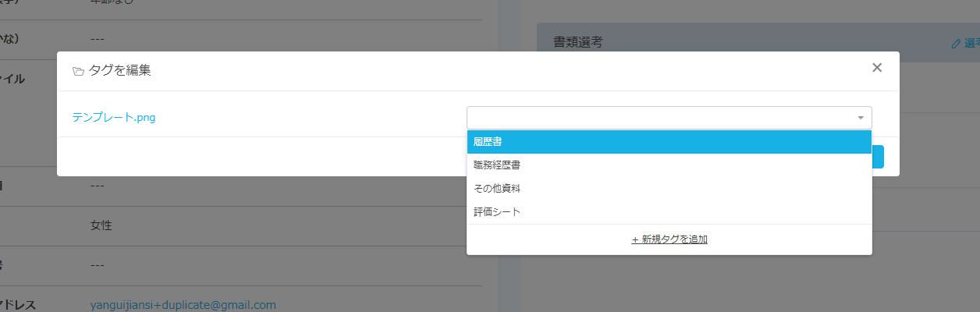Image resolution: width=980 pixels, height=312 pixels.
Task: Click the + 新規タグを追加 link
Action: pyautogui.click(x=669, y=239)
